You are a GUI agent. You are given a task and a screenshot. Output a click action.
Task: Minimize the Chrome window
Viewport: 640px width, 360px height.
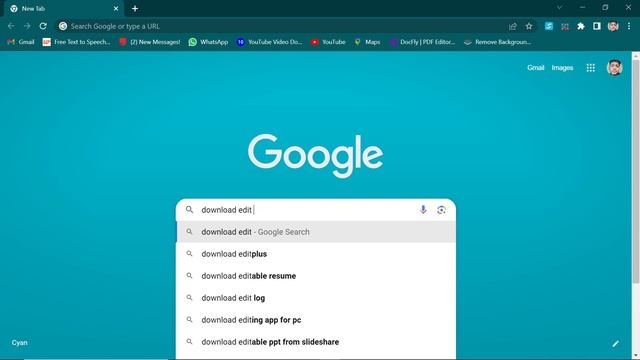tap(582, 7)
